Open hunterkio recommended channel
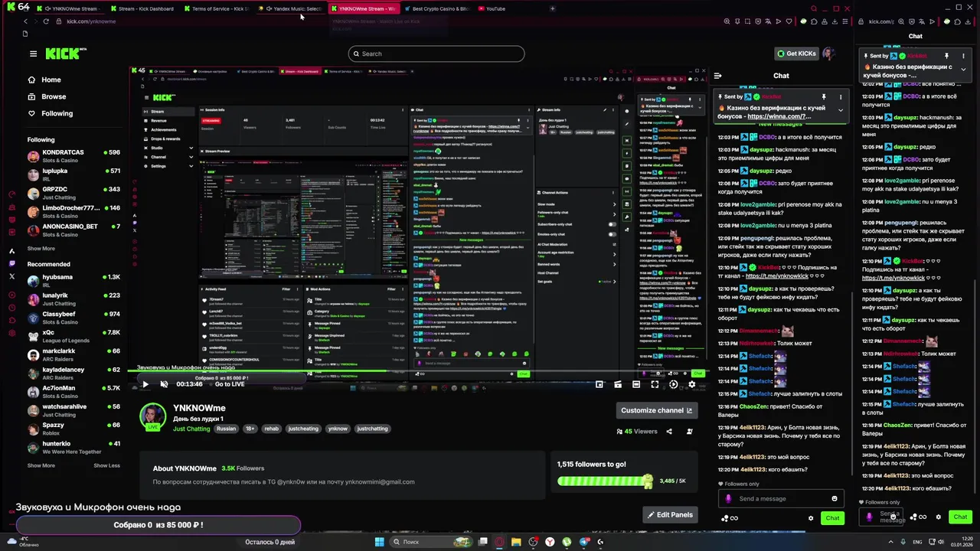 [73, 447]
